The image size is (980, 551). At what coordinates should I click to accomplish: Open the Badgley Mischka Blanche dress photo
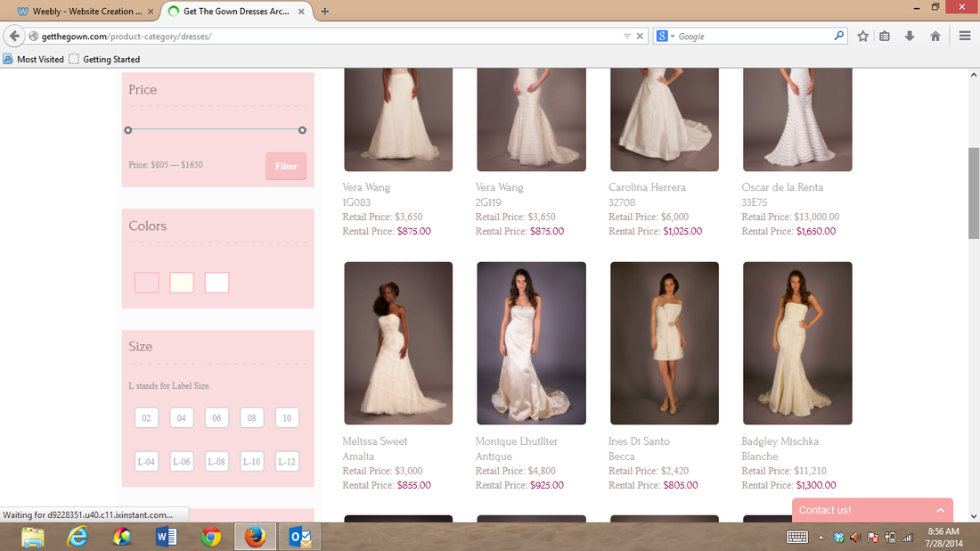(797, 343)
